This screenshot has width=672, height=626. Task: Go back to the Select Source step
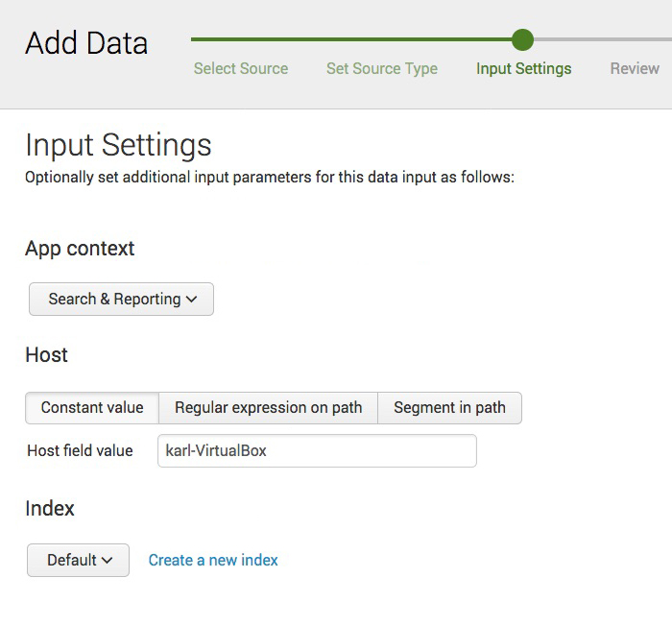pyautogui.click(x=241, y=68)
